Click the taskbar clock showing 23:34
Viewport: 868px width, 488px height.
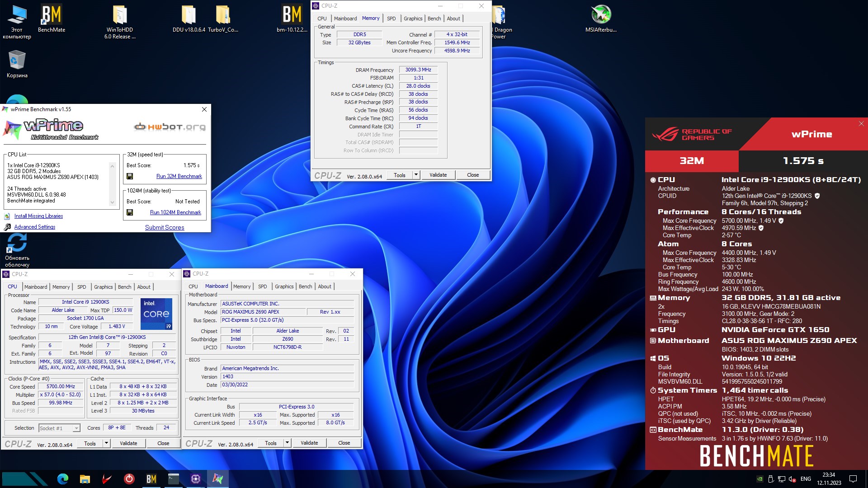[x=829, y=479]
